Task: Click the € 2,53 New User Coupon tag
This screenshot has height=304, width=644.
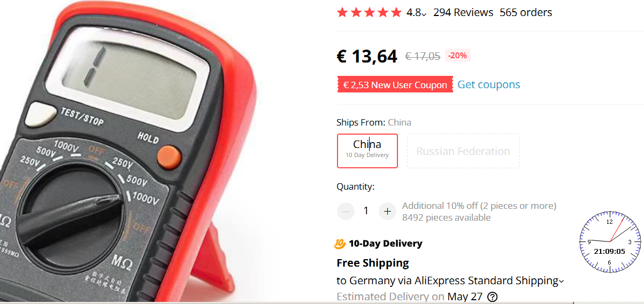Action: click(395, 84)
